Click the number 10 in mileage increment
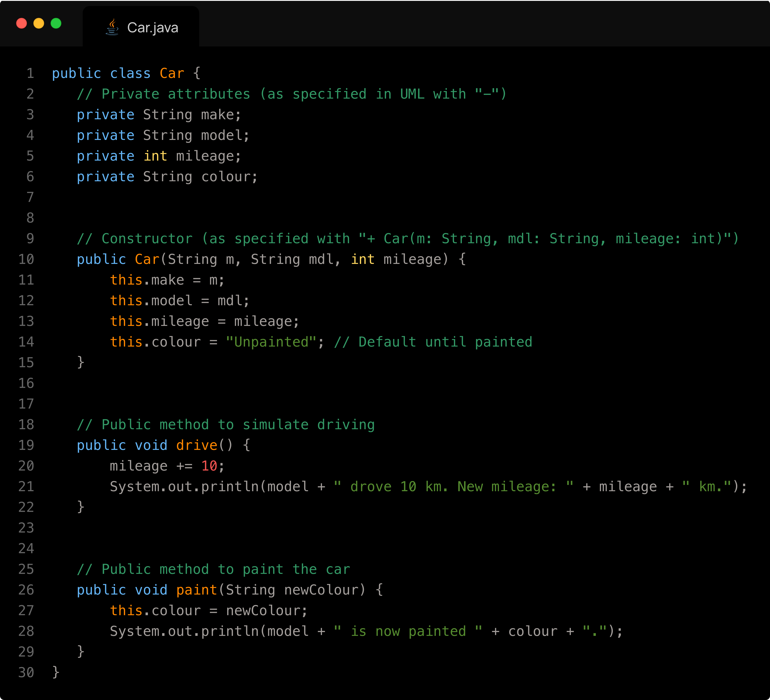The width and height of the screenshot is (770, 700). 209,466
